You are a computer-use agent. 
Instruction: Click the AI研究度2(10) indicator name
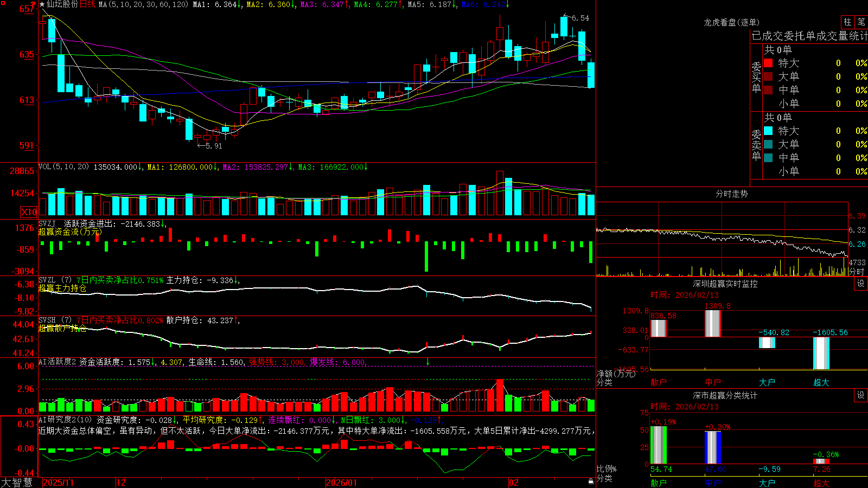click(x=65, y=420)
